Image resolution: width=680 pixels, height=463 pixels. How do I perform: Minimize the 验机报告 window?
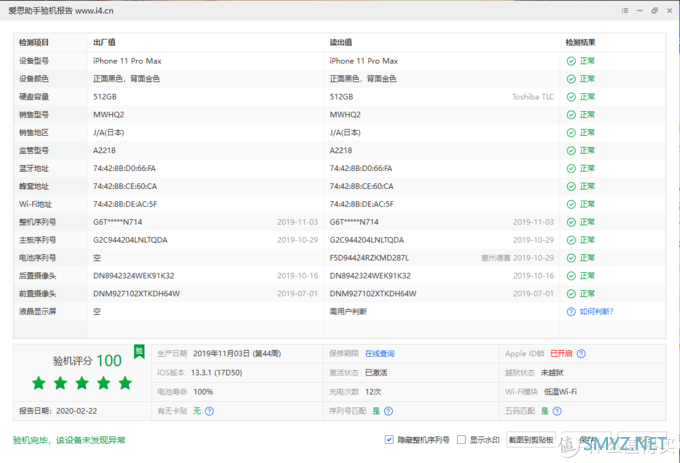tap(640, 11)
